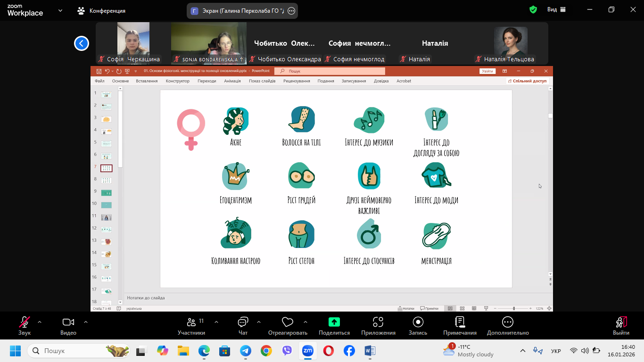Screen dimensions: 644x362
Task: Expand video options arrow next to Видео
Action: coord(86,322)
